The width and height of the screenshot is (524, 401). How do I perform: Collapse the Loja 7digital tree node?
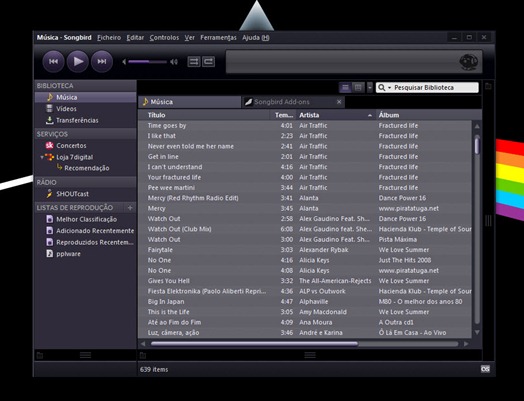[x=41, y=157]
